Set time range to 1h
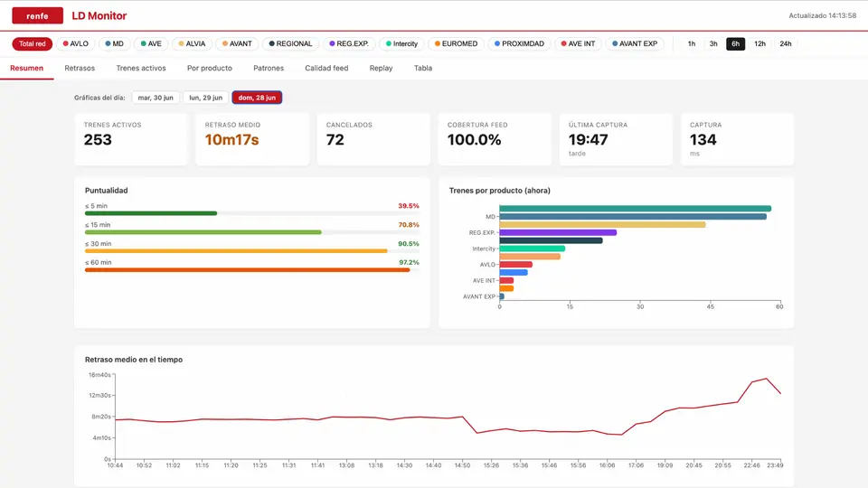The width and height of the screenshot is (868, 488). point(692,43)
